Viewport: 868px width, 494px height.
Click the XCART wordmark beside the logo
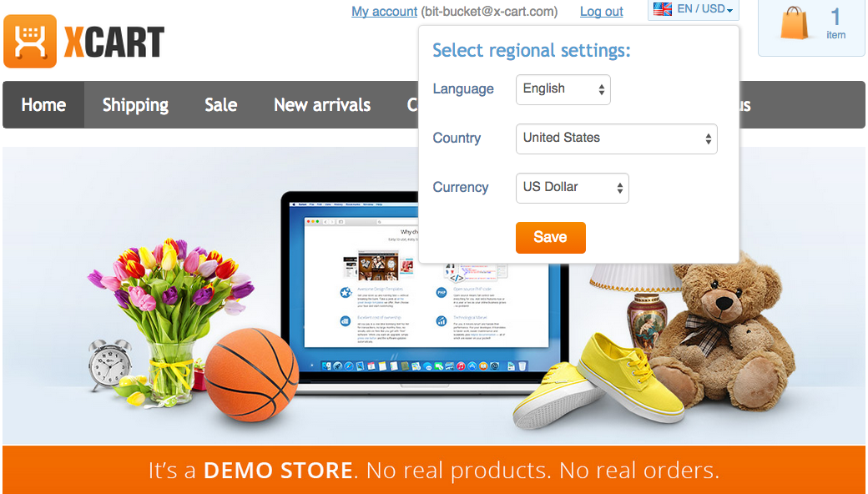click(x=114, y=43)
